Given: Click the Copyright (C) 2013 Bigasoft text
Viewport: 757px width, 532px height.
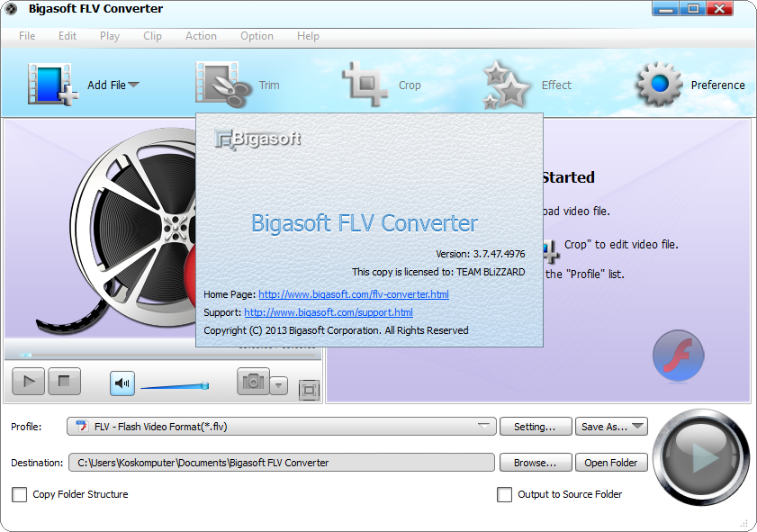Looking at the screenshot, I should pyautogui.click(x=336, y=330).
